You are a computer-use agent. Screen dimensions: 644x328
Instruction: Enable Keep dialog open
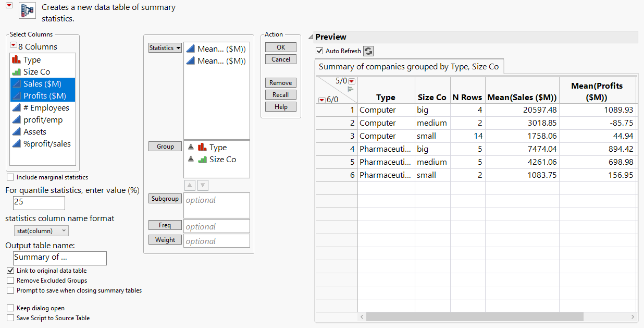(x=10, y=308)
